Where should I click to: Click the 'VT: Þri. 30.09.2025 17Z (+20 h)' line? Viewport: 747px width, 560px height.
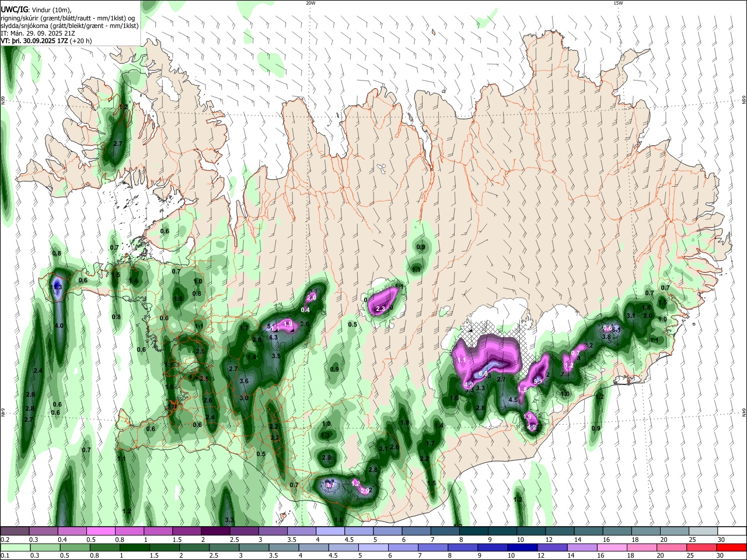click(x=46, y=41)
